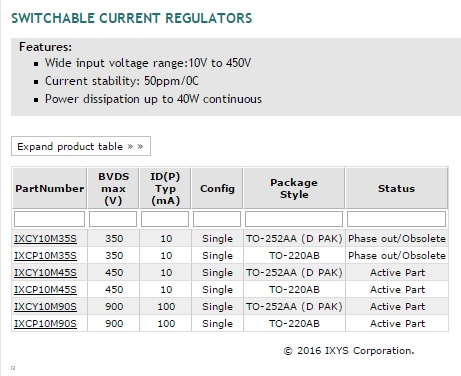This screenshot has width=461, height=376.
Task: Click the Status filter input box
Action: click(x=396, y=219)
